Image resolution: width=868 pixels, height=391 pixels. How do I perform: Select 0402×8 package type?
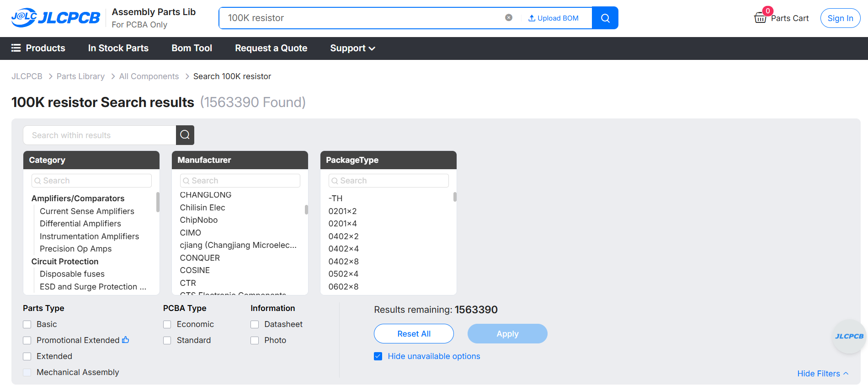point(344,262)
